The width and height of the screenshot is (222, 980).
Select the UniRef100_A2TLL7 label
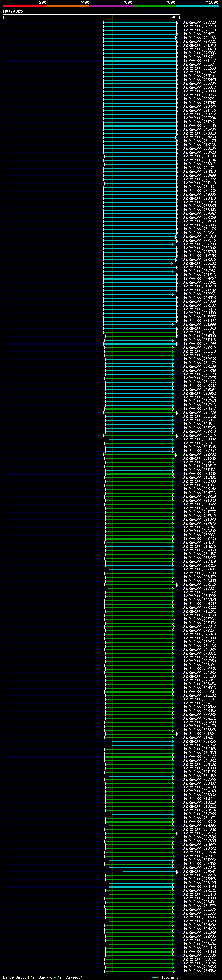[199, 60]
